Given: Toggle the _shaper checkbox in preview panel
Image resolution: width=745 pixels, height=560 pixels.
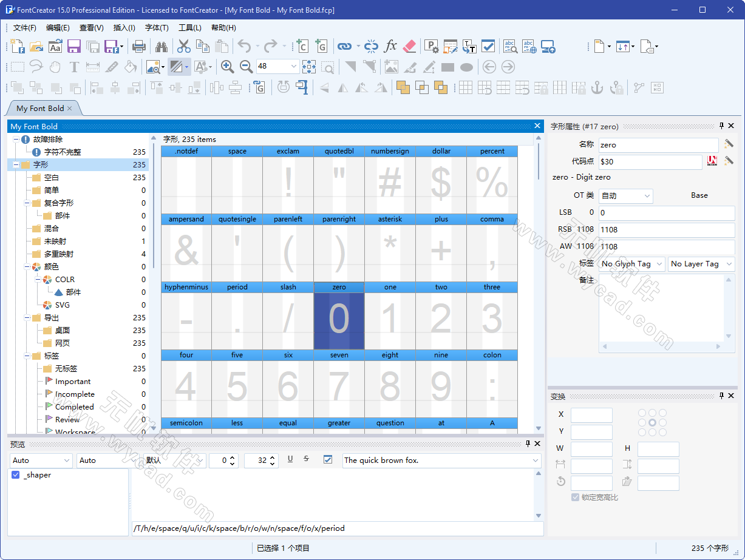Looking at the screenshot, I should click(15, 474).
